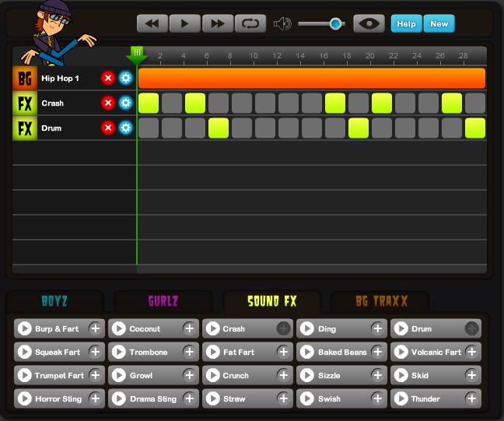Add Sizzle sound to timeline
504x421 pixels.
378,375
